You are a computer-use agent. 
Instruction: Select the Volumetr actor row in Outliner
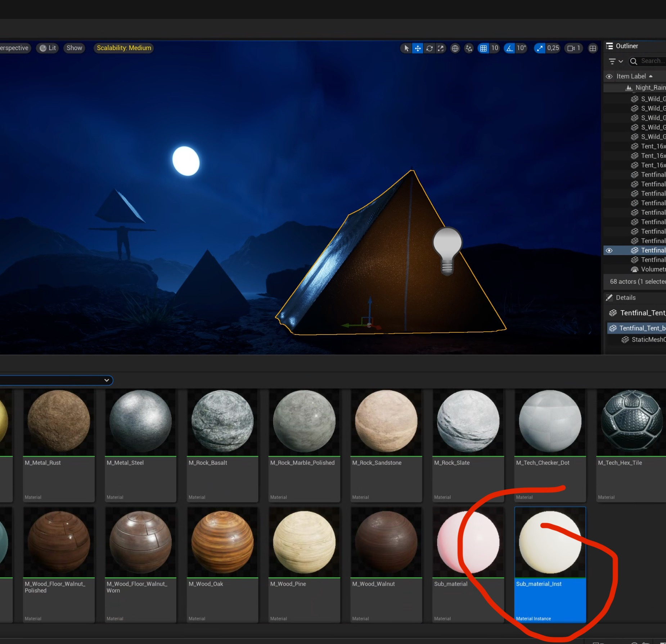(x=635, y=269)
